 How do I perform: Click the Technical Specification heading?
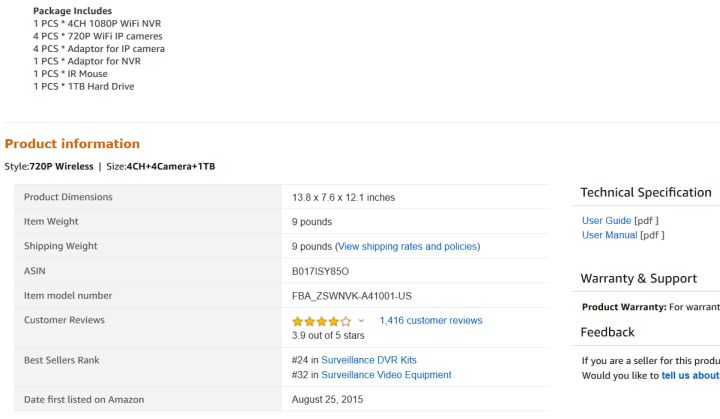645,193
